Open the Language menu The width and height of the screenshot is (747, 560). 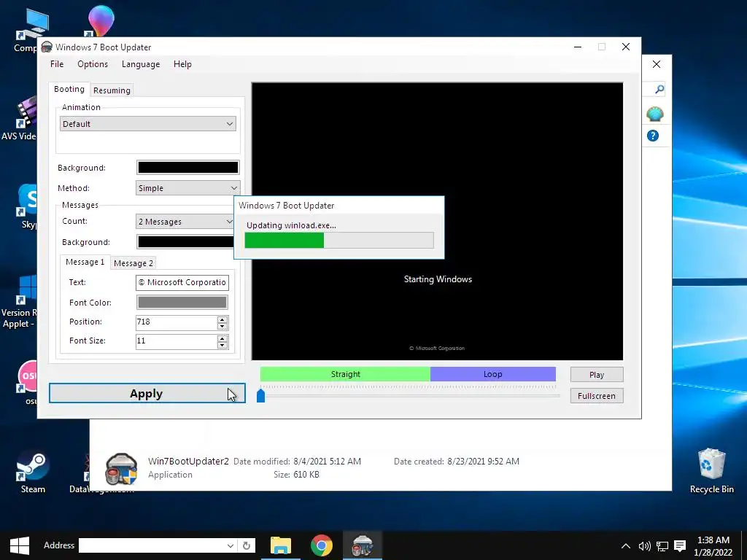[141, 64]
